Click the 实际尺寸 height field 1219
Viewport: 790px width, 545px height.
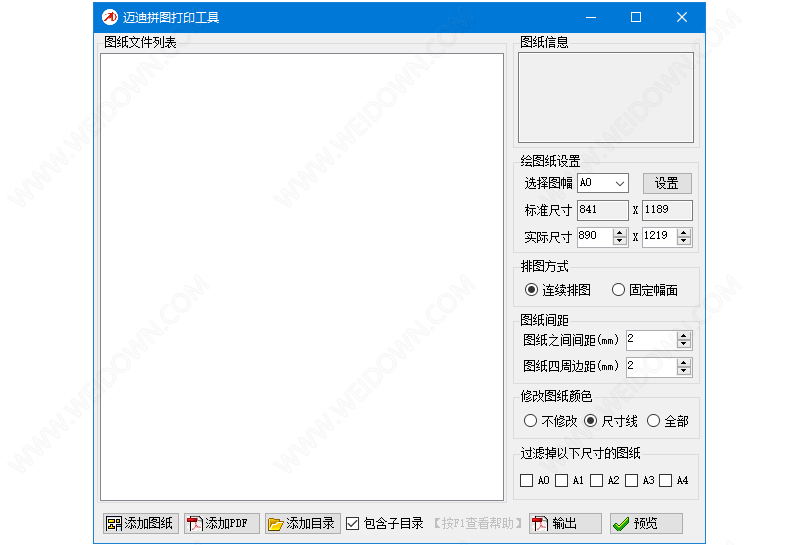point(659,236)
